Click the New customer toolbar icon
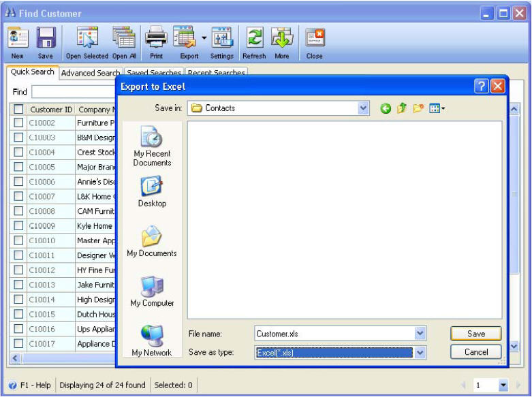Image resolution: width=532 pixels, height=397 pixels. pos(18,37)
